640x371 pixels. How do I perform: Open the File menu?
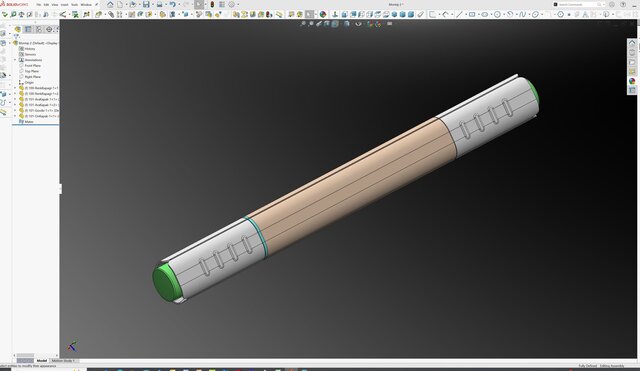(x=39, y=4)
